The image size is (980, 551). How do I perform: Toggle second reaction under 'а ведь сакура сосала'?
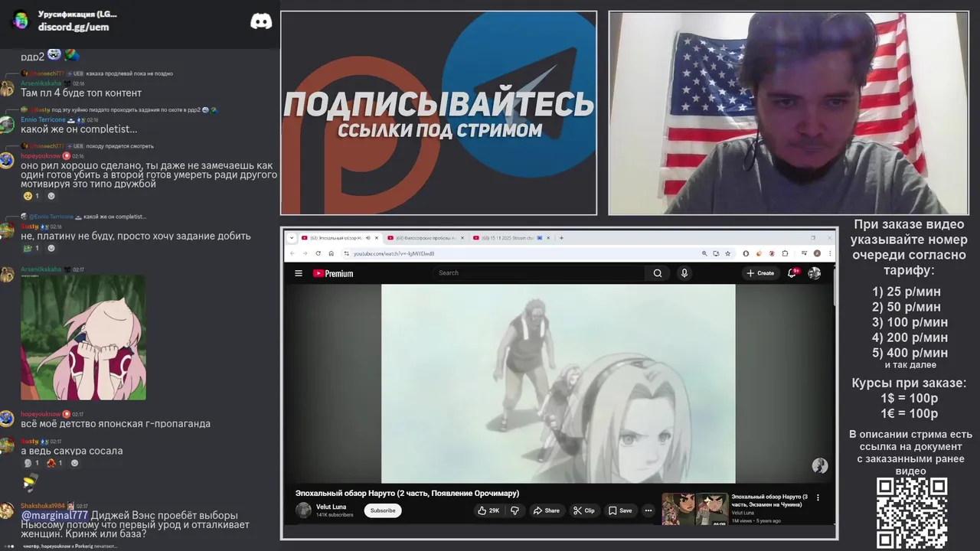point(55,463)
